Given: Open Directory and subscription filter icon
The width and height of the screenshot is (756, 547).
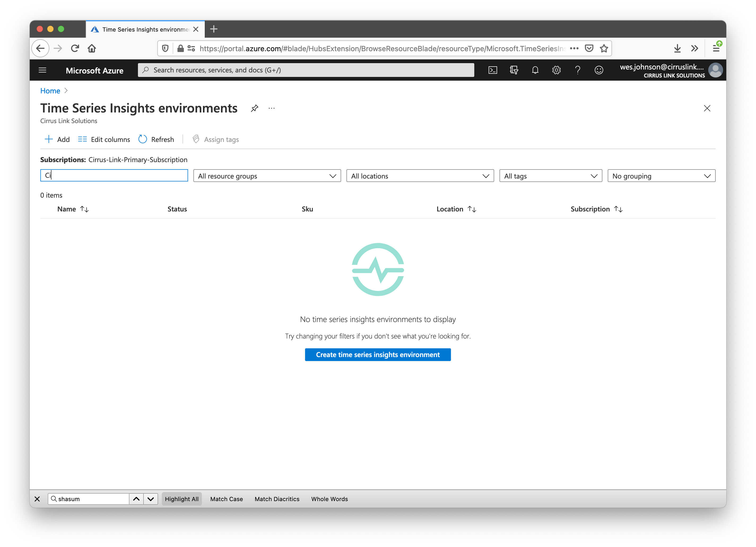Looking at the screenshot, I should point(514,70).
